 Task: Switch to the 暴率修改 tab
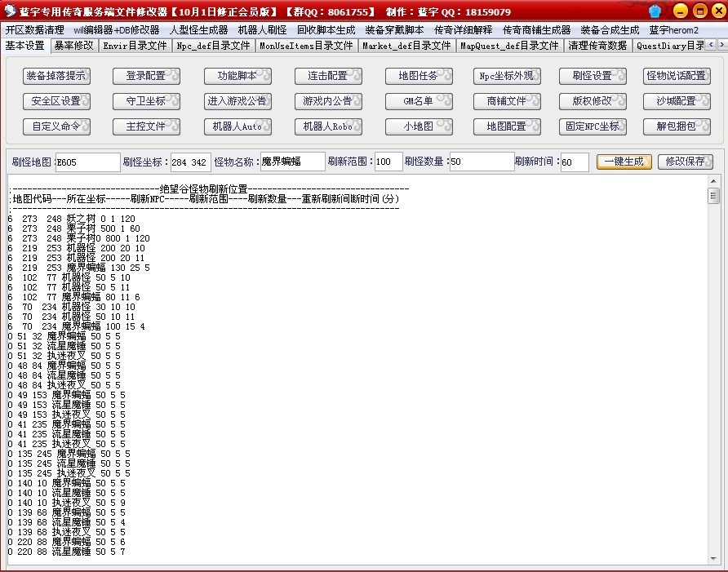[73, 47]
